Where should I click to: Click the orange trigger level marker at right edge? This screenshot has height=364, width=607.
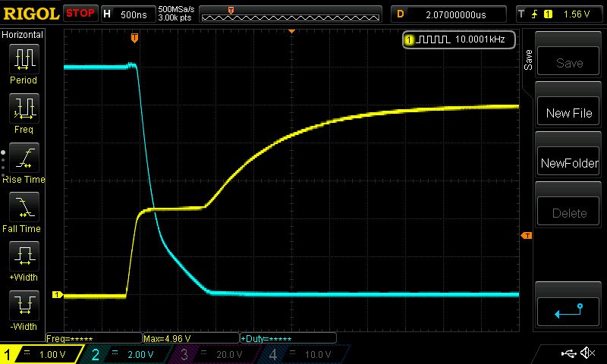click(527, 235)
